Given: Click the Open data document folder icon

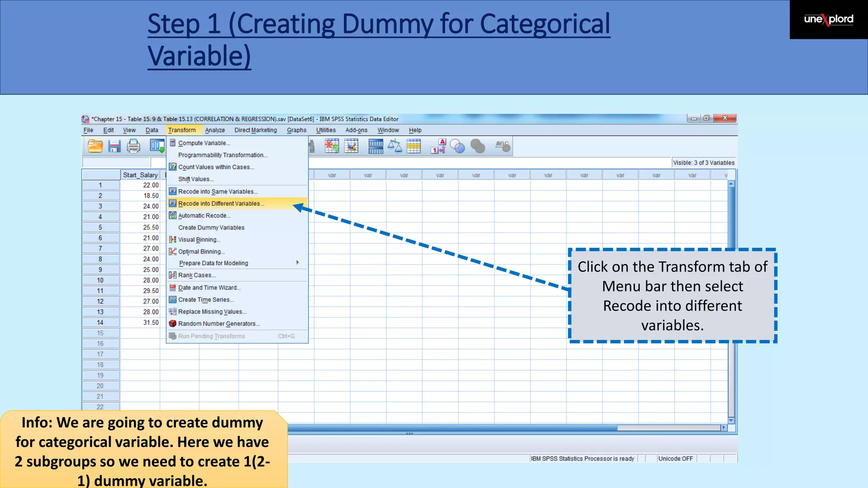Looking at the screenshot, I should pyautogui.click(x=95, y=146).
